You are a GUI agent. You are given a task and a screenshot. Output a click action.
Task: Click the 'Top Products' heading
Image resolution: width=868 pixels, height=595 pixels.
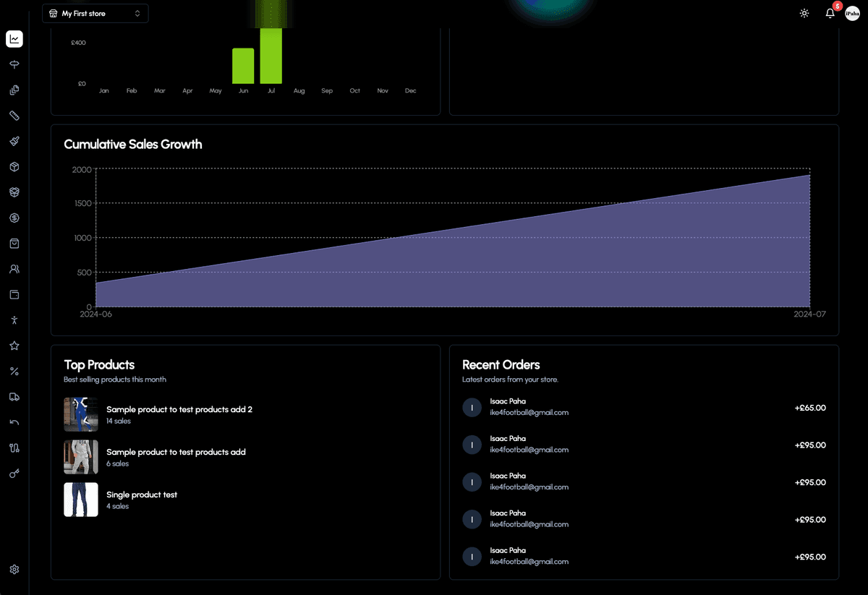click(x=99, y=365)
